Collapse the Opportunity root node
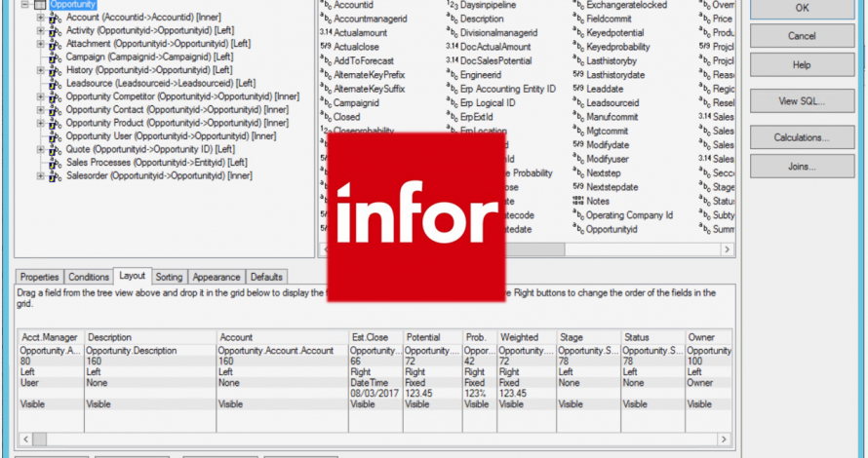This screenshot has height=458, width=868. click(x=25, y=5)
